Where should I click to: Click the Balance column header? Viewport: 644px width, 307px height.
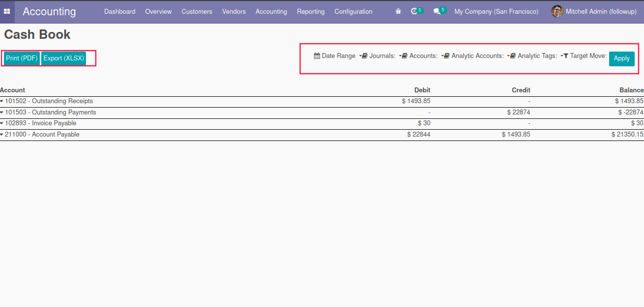click(631, 90)
